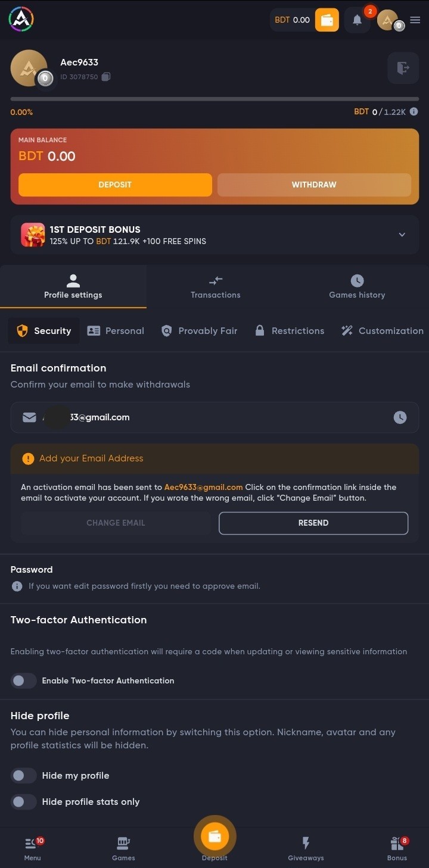Toggle Hide profile stats only
Viewport: 429px width, 868px height.
(x=24, y=801)
